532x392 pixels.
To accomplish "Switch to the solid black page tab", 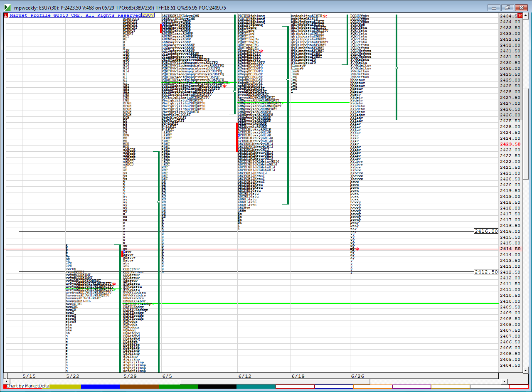I will click(217, 387).
